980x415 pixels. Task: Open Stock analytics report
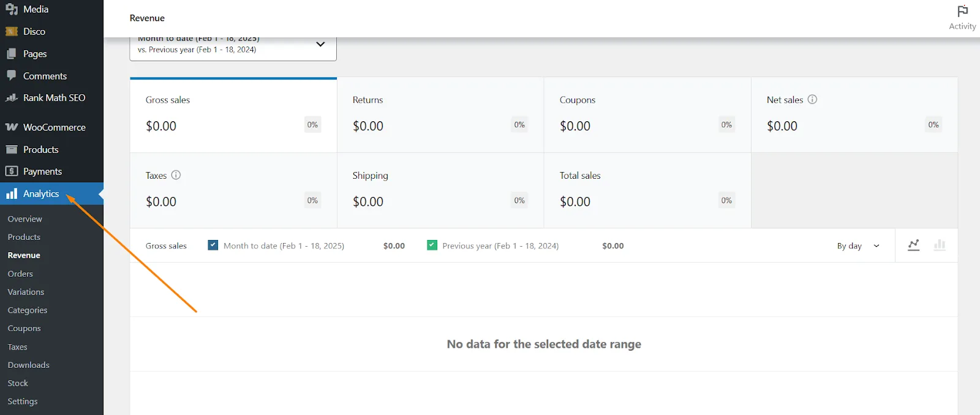(x=18, y=383)
